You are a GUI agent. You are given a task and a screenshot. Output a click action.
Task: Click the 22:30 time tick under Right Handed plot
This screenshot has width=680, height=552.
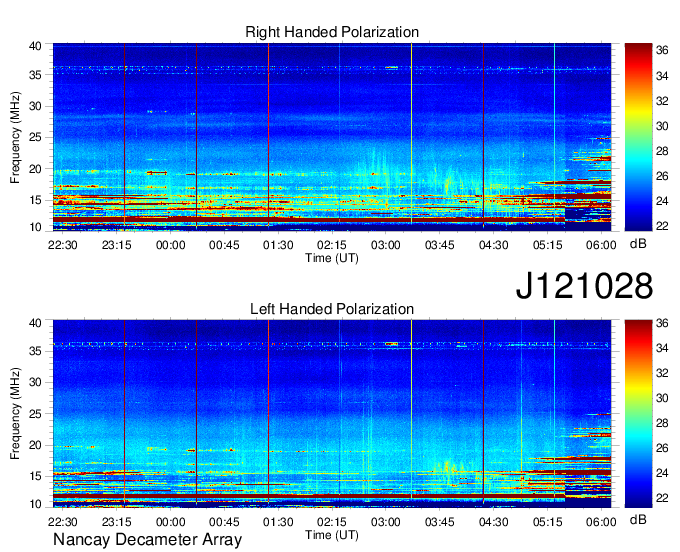tap(62, 245)
